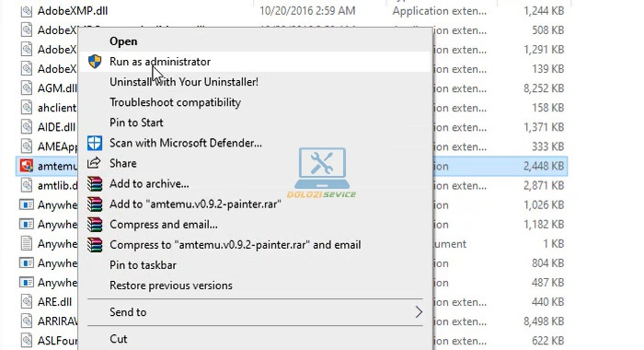Choose Pin to Start
644x350 pixels.
(136, 122)
